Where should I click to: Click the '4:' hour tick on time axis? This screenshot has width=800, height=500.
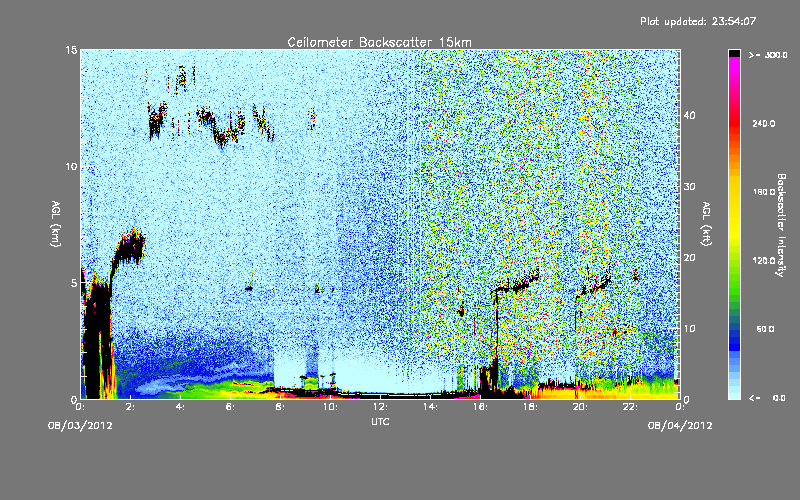pos(180,407)
